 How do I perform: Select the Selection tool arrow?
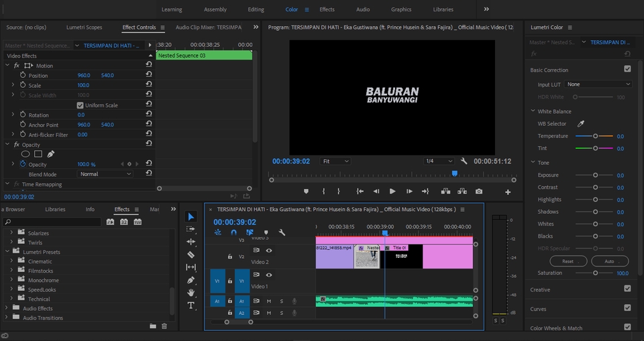click(x=191, y=216)
